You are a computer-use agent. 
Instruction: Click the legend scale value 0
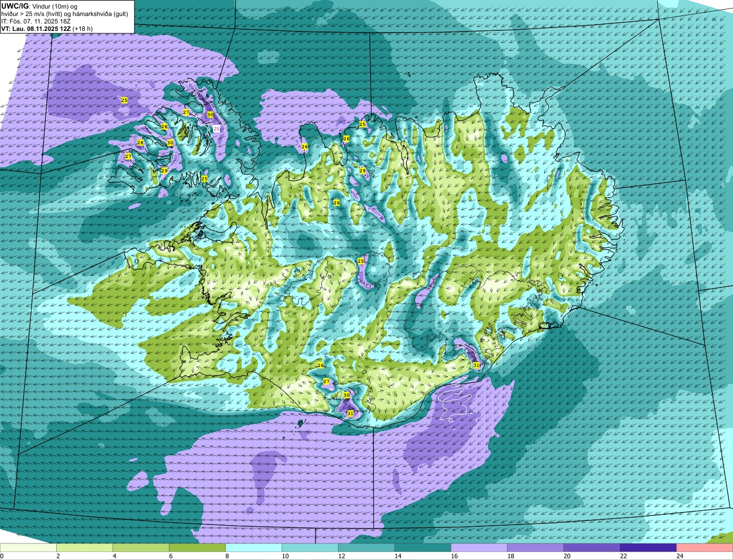point(2,556)
